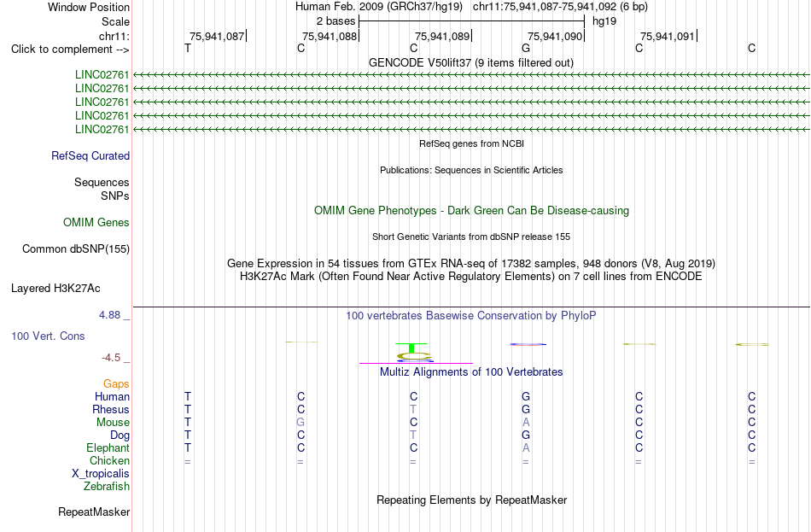Click the 'Chicken' species label
Screen dimensions: 811x532
109,460
